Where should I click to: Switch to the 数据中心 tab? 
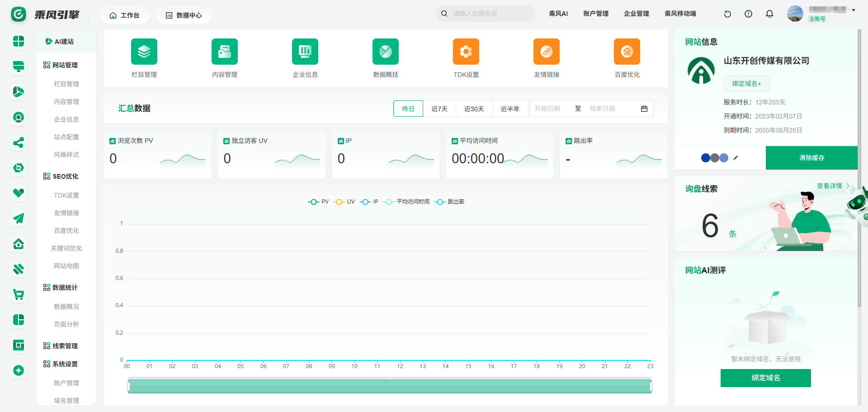[184, 15]
